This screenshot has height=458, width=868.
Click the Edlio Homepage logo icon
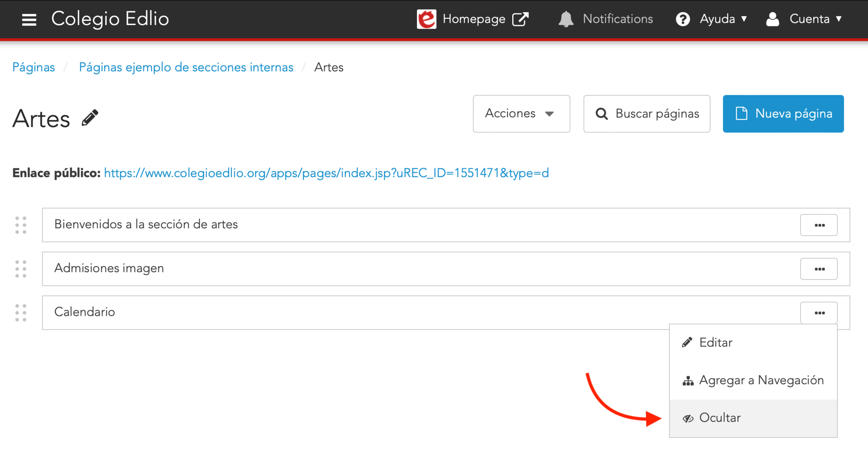427,19
